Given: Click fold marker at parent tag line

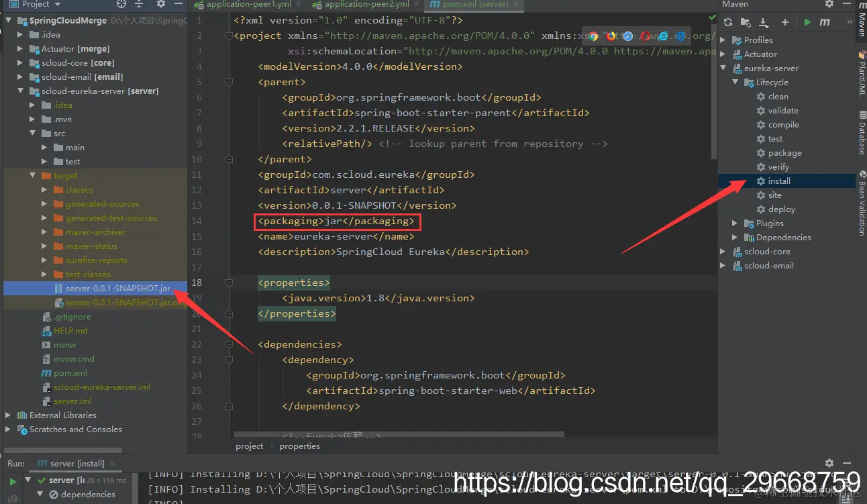Looking at the screenshot, I should [229, 82].
